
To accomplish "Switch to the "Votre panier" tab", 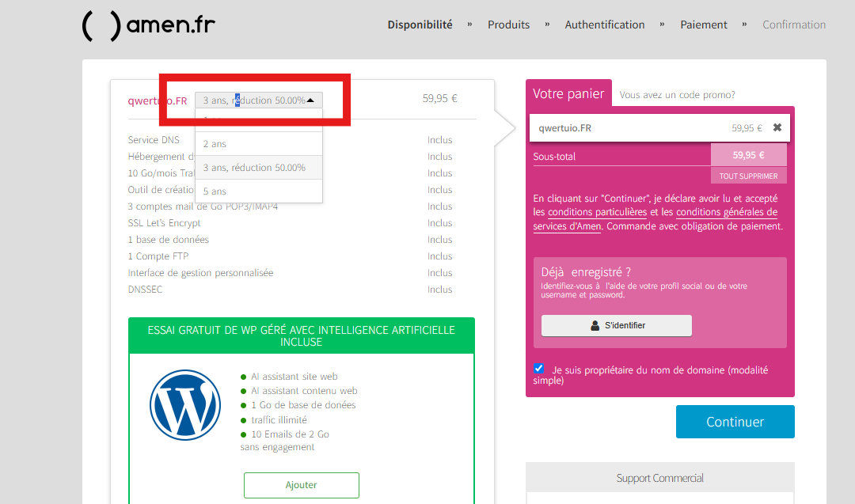I will [x=568, y=93].
